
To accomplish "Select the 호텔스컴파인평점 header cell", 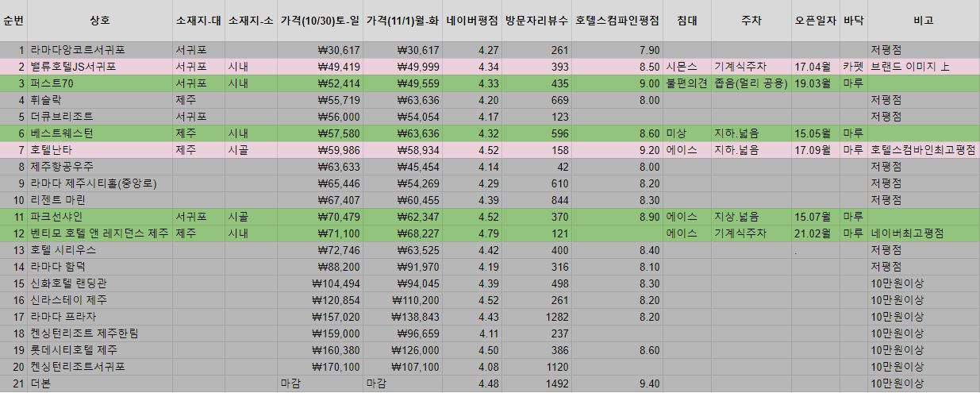I will click(x=617, y=21).
